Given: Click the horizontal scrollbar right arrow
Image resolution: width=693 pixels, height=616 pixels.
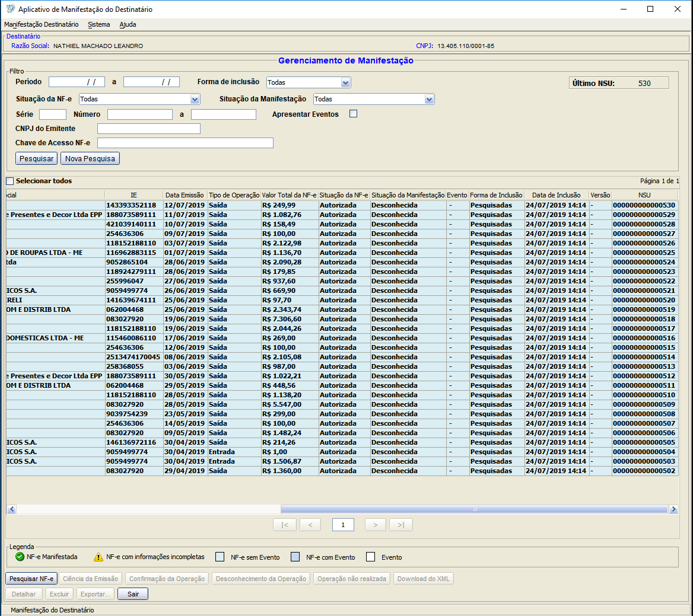Looking at the screenshot, I should point(673,509).
